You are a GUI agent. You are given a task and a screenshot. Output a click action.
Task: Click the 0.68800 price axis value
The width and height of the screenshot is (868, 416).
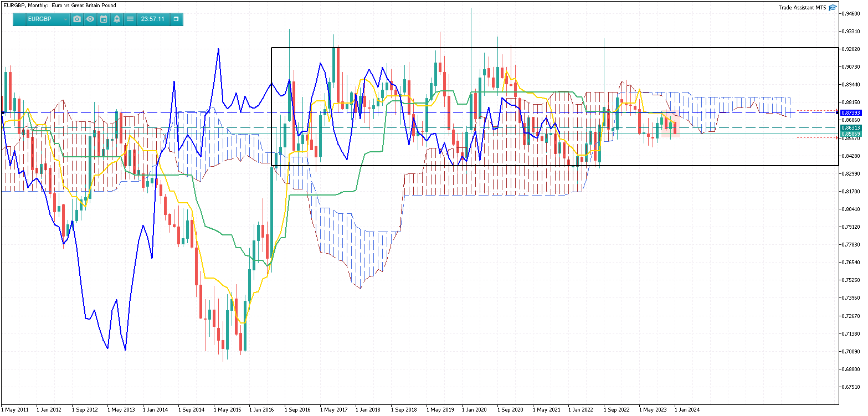point(851,369)
